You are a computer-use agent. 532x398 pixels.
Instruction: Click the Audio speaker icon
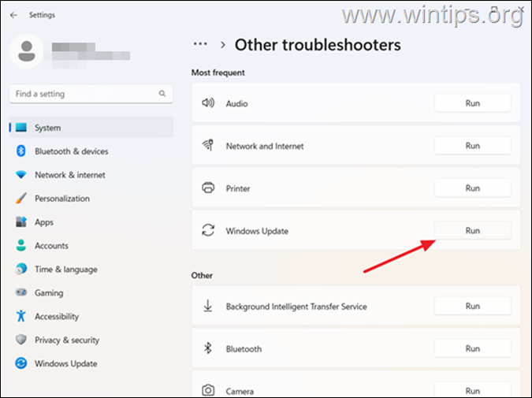208,102
